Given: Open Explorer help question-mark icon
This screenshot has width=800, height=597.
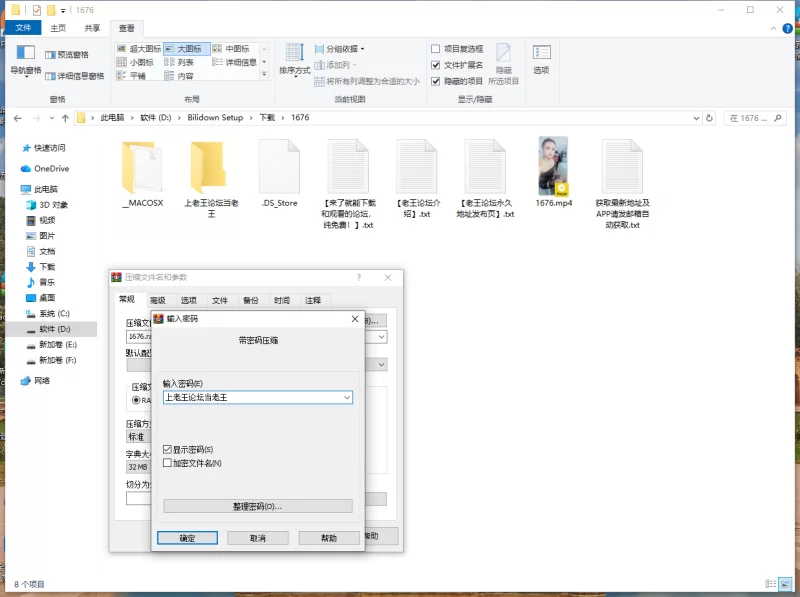Looking at the screenshot, I should coord(787,29).
